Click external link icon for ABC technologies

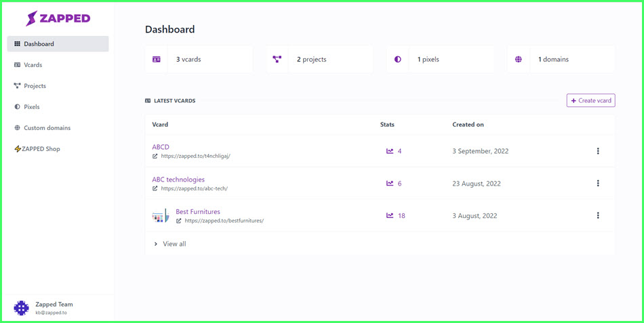click(x=155, y=189)
